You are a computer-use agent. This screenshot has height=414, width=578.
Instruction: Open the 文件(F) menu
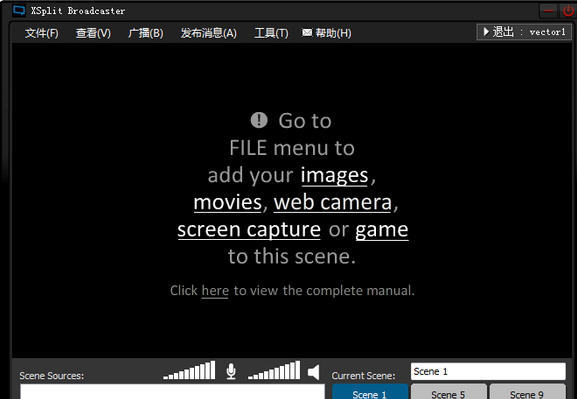coord(41,33)
